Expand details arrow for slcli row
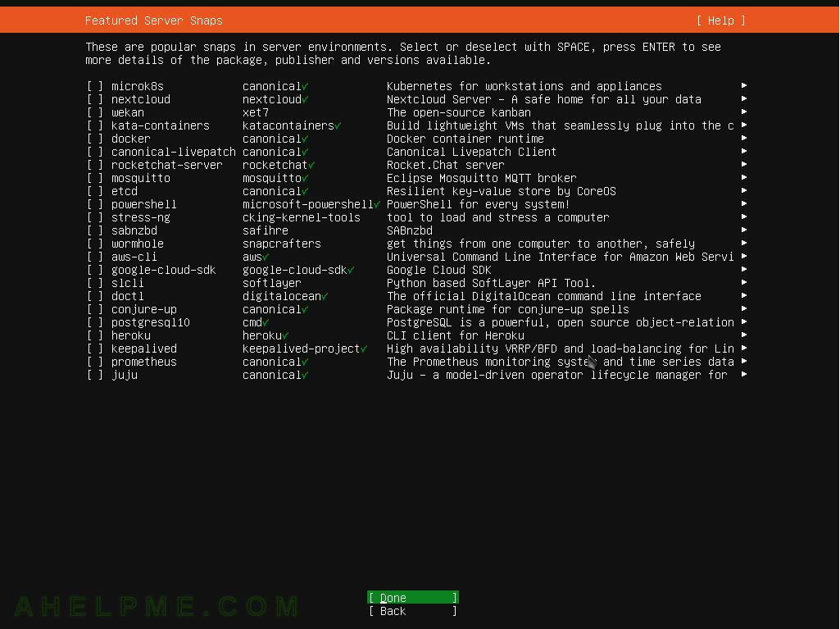 (x=744, y=282)
